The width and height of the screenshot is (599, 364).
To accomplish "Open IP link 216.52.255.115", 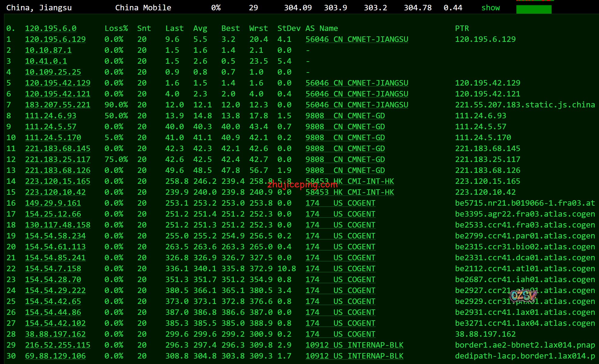I will 58,345.
